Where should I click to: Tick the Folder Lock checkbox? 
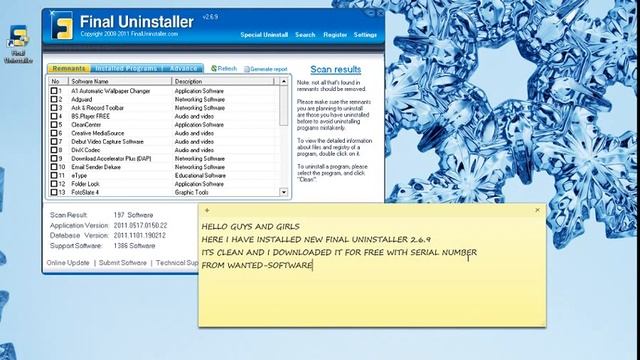click(54, 184)
